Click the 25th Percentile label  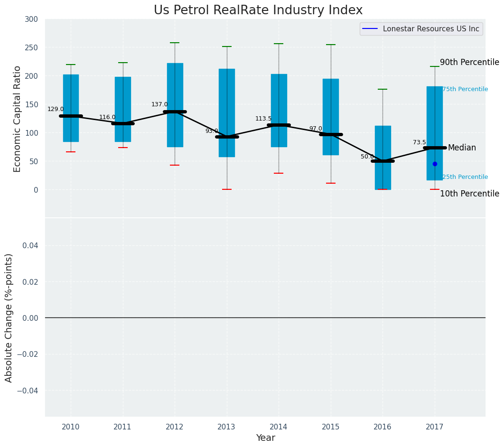[465, 177]
